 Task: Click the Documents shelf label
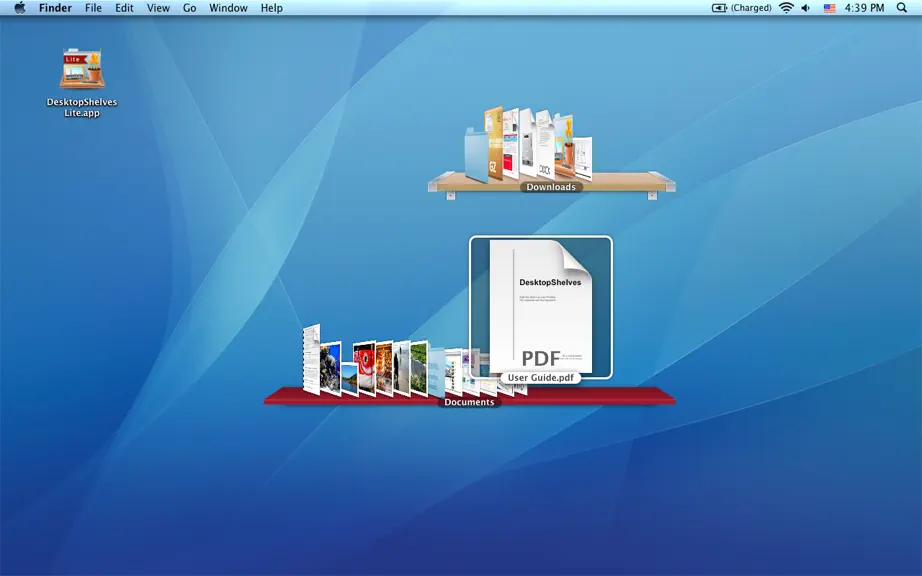tap(469, 402)
